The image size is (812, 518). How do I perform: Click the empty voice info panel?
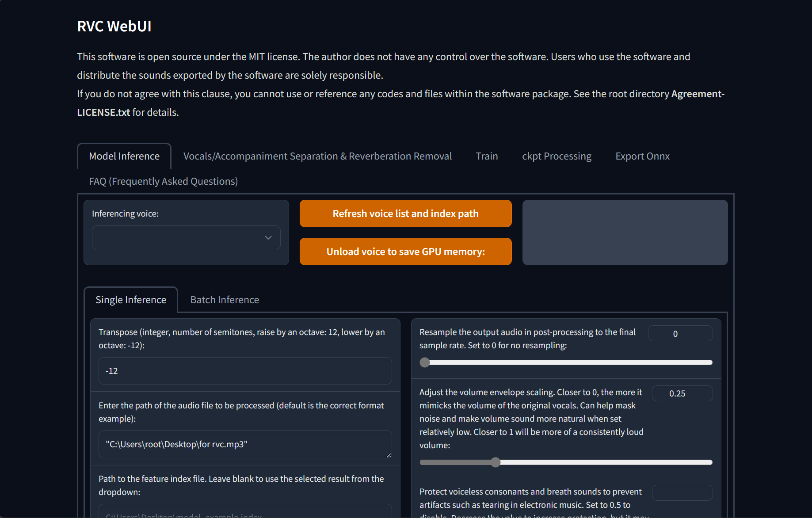tap(625, 232)
